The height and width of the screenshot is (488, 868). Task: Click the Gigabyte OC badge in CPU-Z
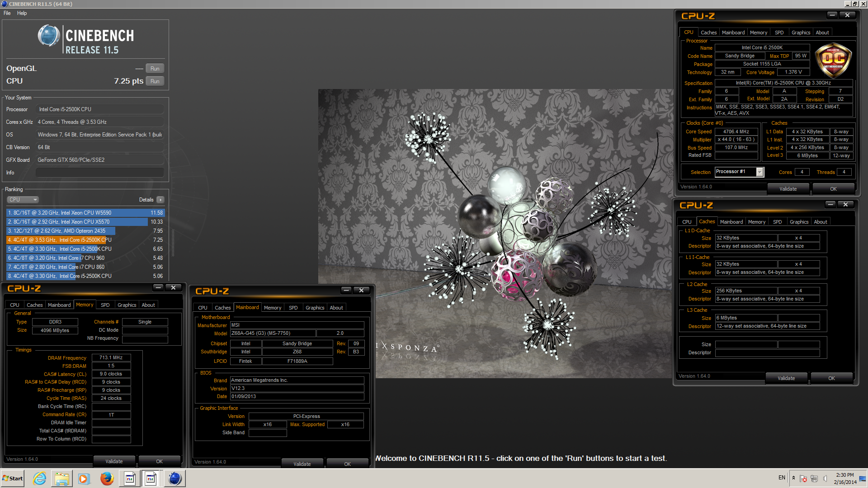(x=833, y=60)
